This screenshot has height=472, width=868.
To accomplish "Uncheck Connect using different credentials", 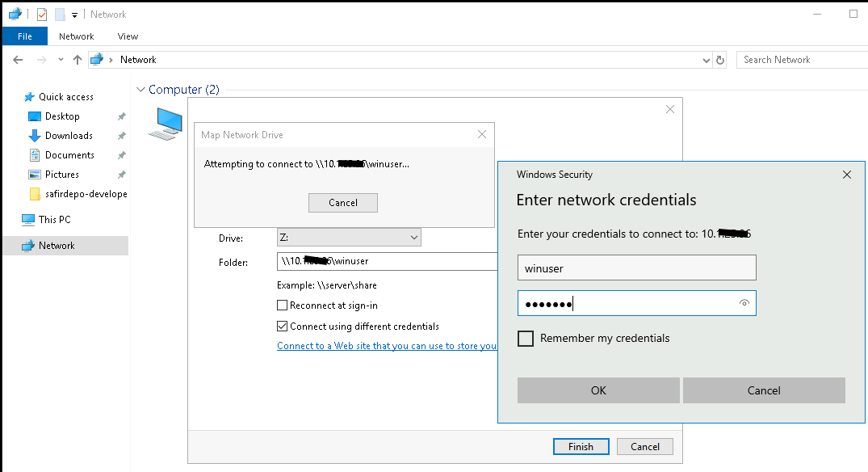I will click(283, 327).
